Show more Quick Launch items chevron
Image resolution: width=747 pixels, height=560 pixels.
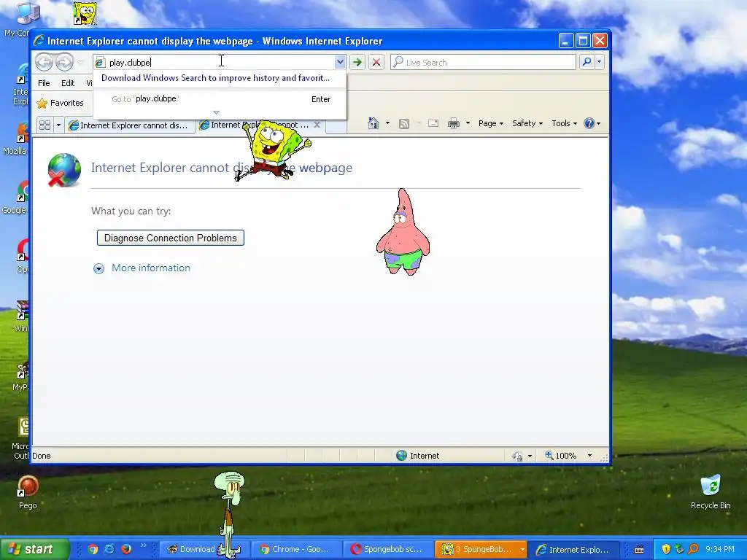[144, 545]
